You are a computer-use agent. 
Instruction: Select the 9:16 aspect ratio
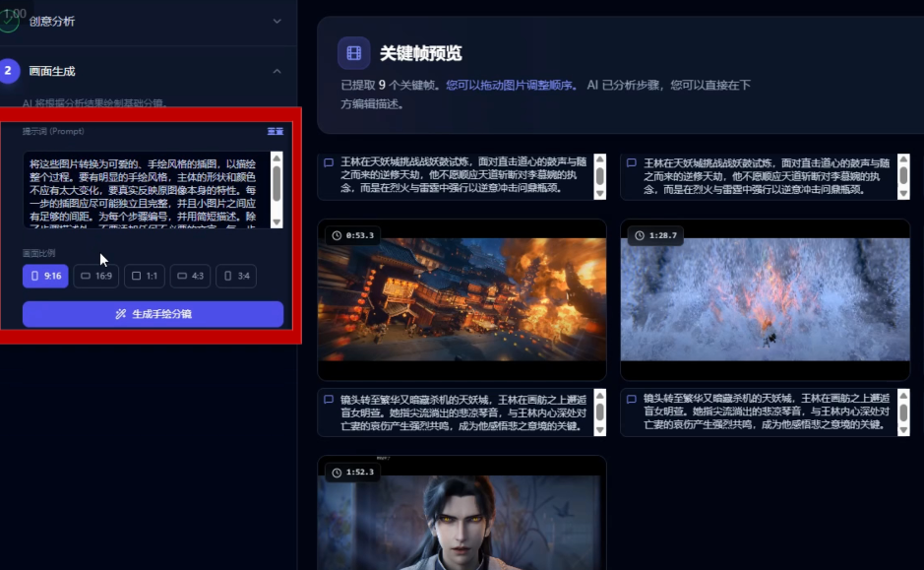[45, 276]
